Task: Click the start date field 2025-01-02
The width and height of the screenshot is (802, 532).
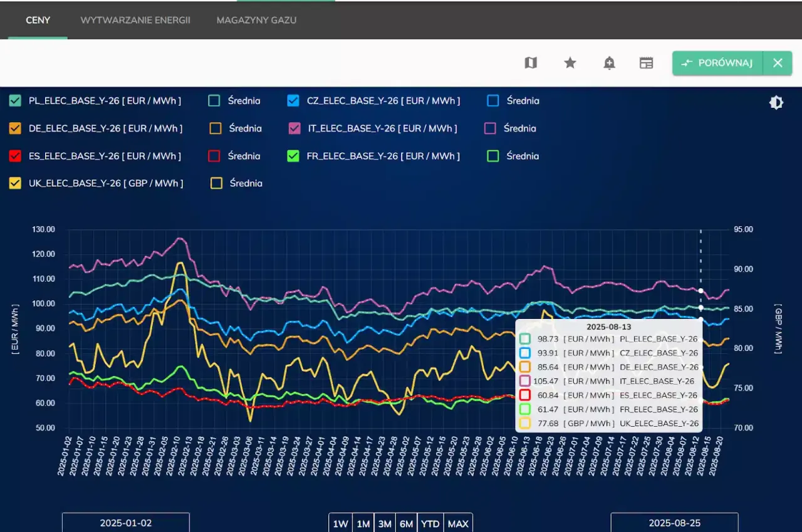Action: (125, 523)
